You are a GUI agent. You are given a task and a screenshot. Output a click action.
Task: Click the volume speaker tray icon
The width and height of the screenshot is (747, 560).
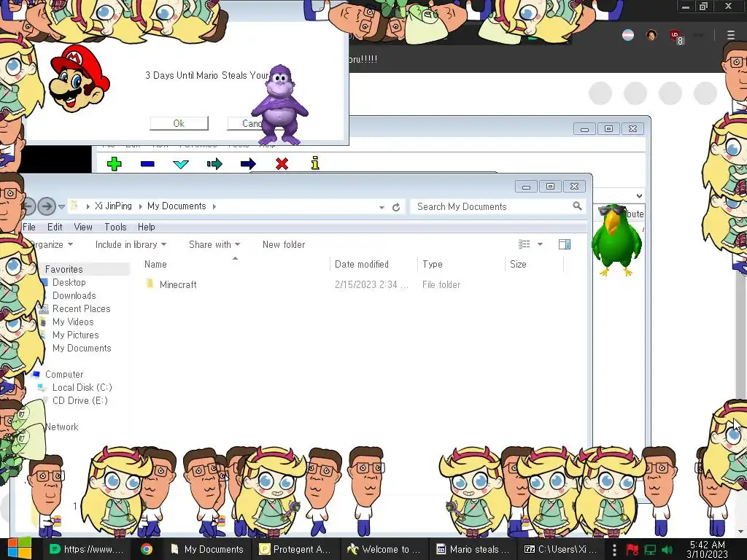pos(667,550)
